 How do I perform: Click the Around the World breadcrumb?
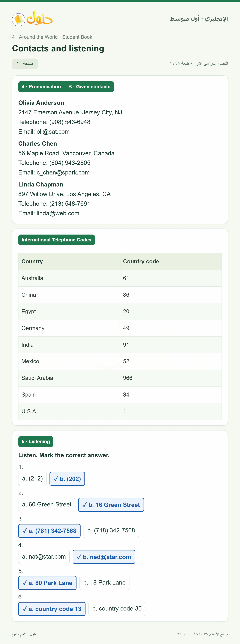point(38,37)
